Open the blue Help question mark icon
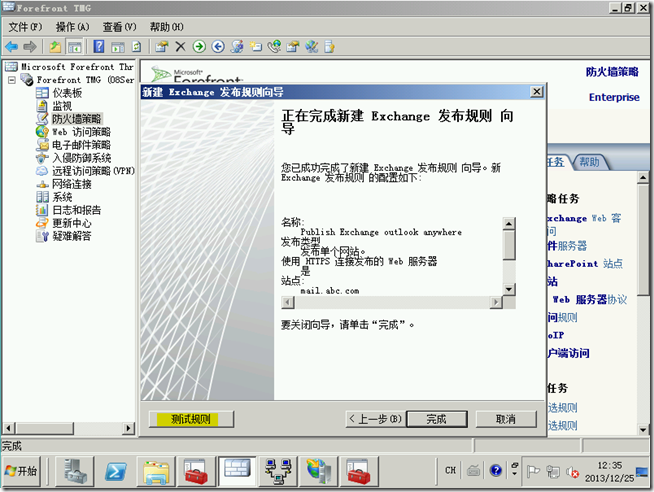 point(99,46)
